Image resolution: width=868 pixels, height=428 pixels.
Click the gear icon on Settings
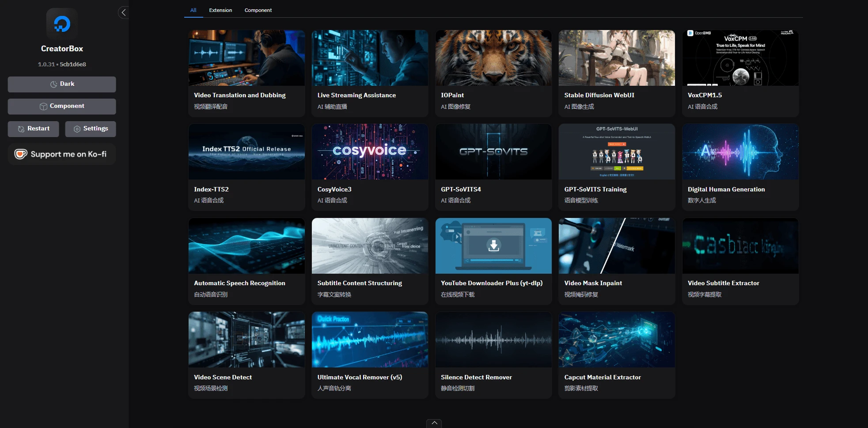pos(77,129)
